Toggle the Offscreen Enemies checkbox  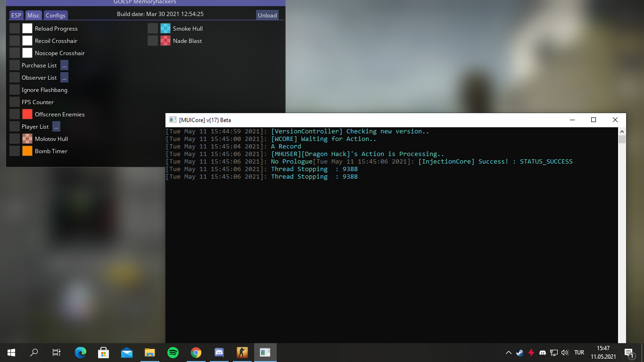coord(15,114)
